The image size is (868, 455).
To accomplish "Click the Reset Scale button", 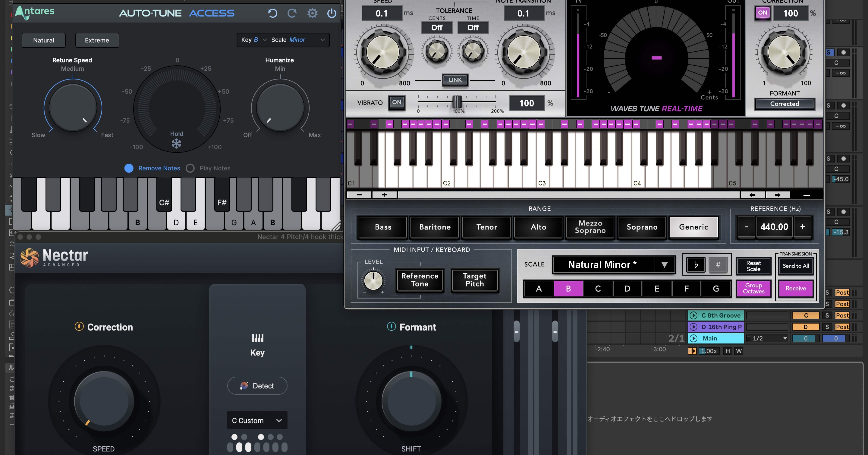I will pos(753,266).
